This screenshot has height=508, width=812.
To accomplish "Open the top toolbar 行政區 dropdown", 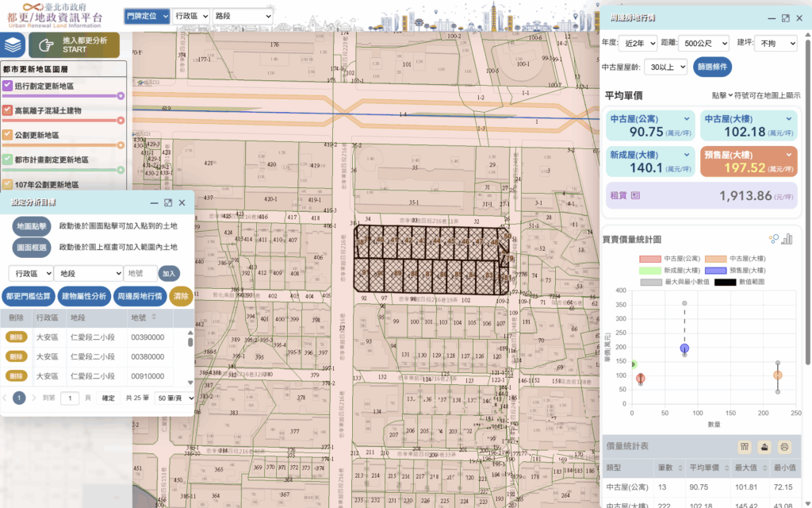I will coord(191,16).
